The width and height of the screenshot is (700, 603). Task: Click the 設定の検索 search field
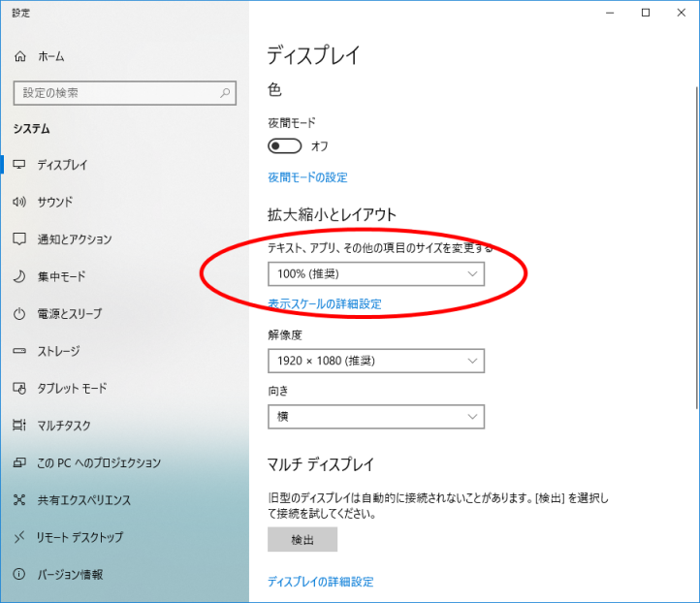pos(124,93)
